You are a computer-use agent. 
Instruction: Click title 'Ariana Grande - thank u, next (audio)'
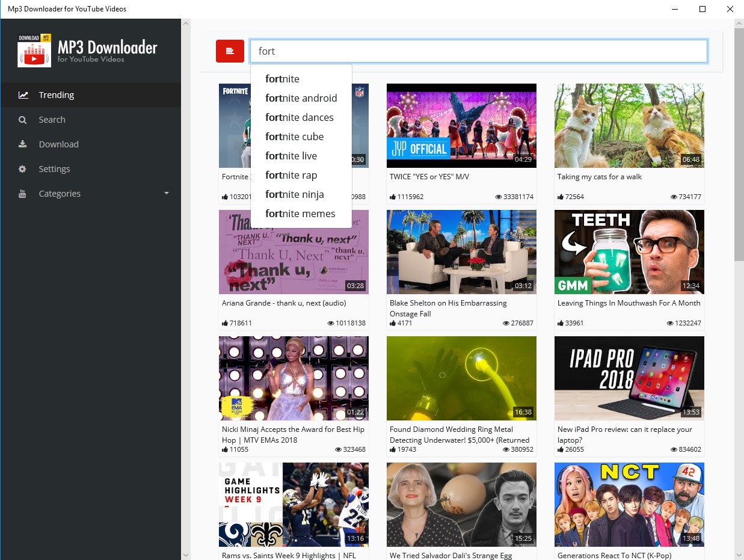[x=284, y=303]
